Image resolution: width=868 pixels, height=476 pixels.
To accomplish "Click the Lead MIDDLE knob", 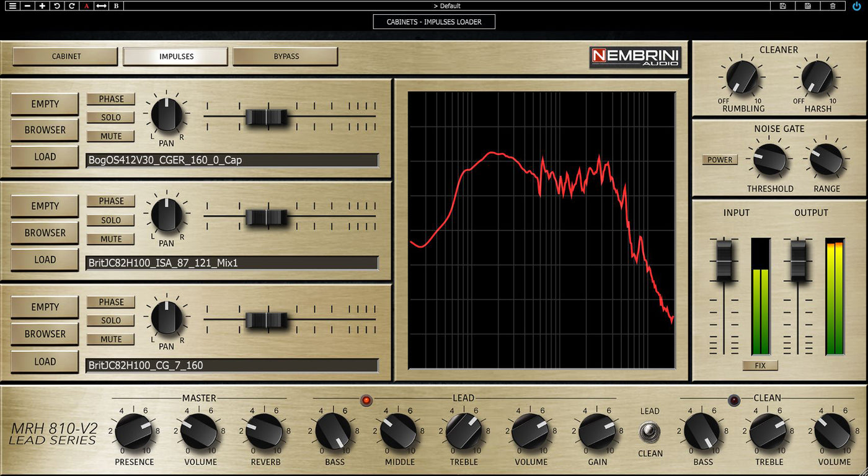I will 399,431.
